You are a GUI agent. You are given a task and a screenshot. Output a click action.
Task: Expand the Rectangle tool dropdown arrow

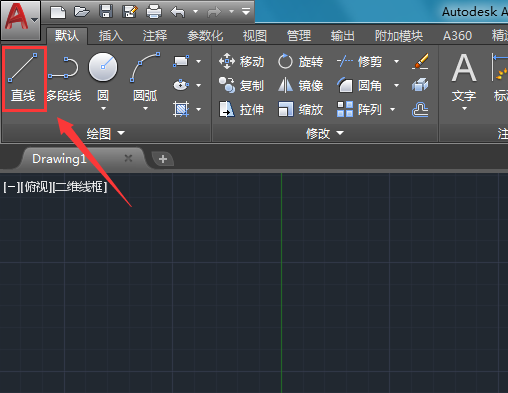click(x=199, y=61)
